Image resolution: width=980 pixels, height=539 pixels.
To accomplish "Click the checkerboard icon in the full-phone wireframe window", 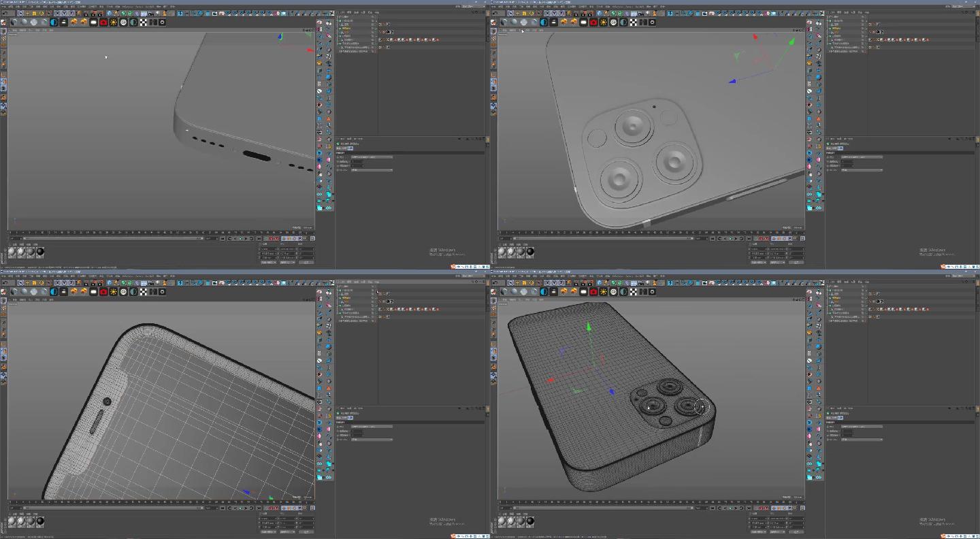I will pos(634,292).
